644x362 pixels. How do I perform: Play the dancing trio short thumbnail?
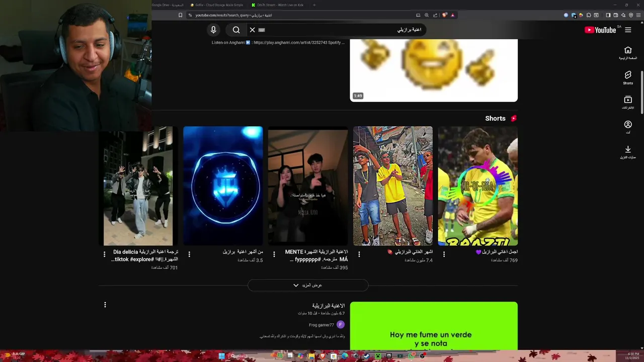coord(138,186)
